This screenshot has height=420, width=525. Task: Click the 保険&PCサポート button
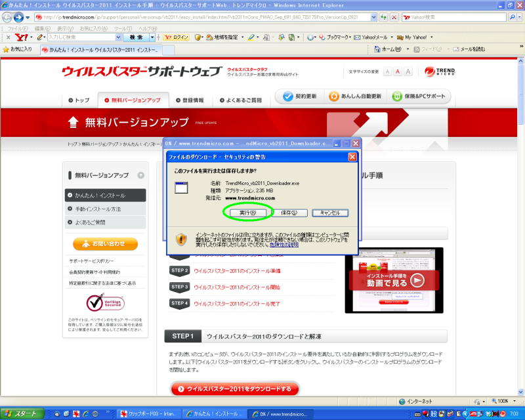(419, 96)
